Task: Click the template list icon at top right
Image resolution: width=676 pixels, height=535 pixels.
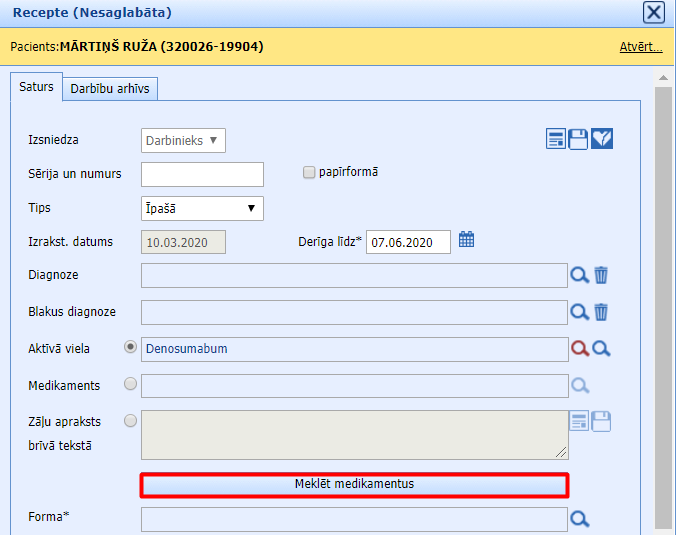Action: tap(557, 139)
